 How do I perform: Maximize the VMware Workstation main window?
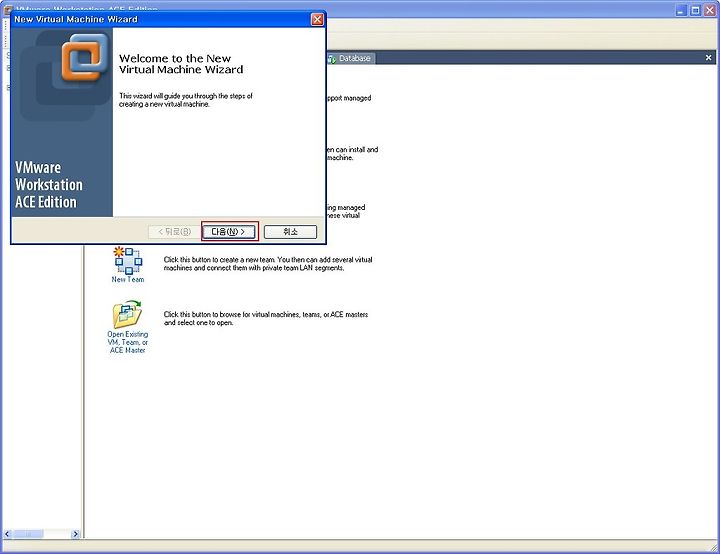(696, 10)
